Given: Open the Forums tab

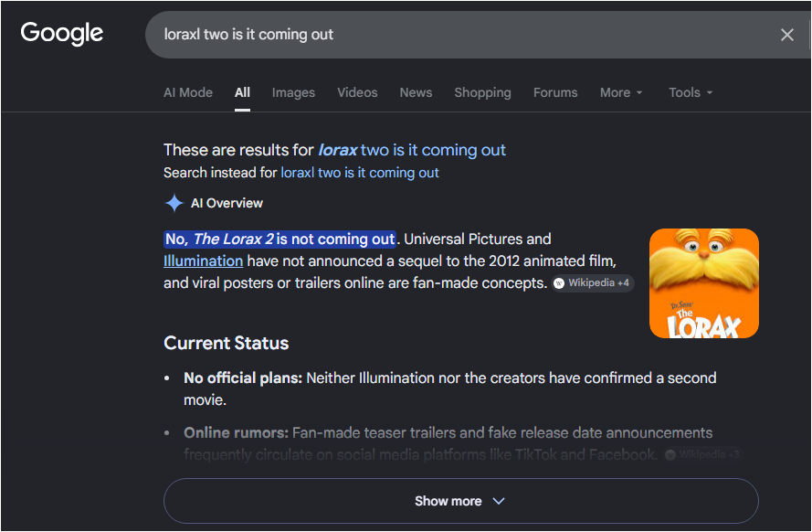Looking at the screenshot, I should point(555,92).
